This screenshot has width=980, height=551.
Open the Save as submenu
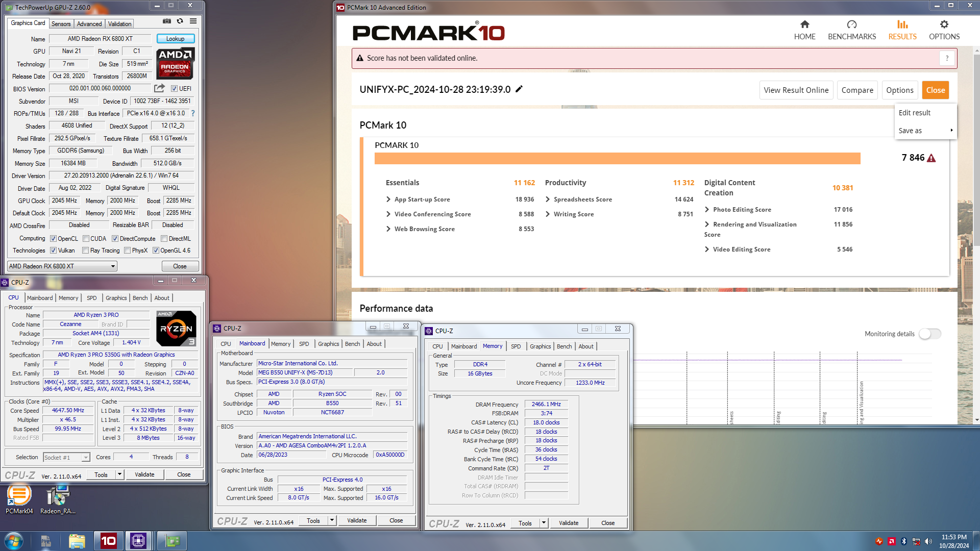point(925,131)
